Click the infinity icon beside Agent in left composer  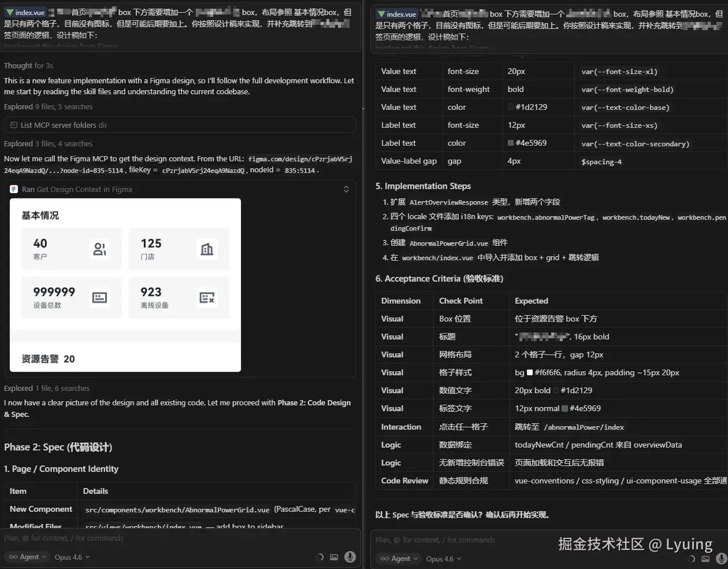click(13, 557)
